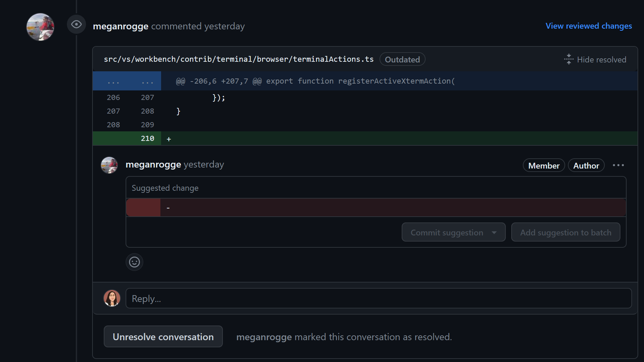Click your avatar next to the Reply box
This screenshot has width=644, height=362.
(112, 298)
